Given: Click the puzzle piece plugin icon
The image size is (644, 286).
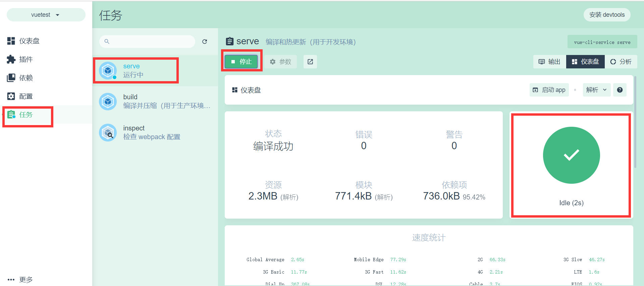Looking at the screenshot, I should [x=11, y=59].
